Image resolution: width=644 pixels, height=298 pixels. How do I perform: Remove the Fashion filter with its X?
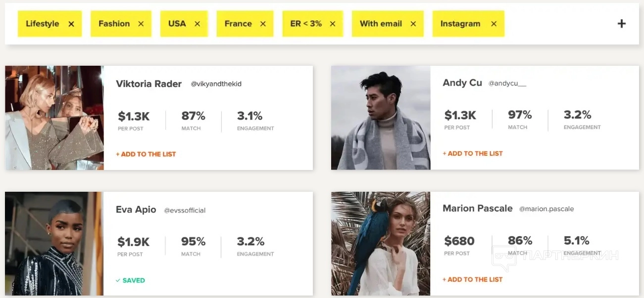pos(141,24)
